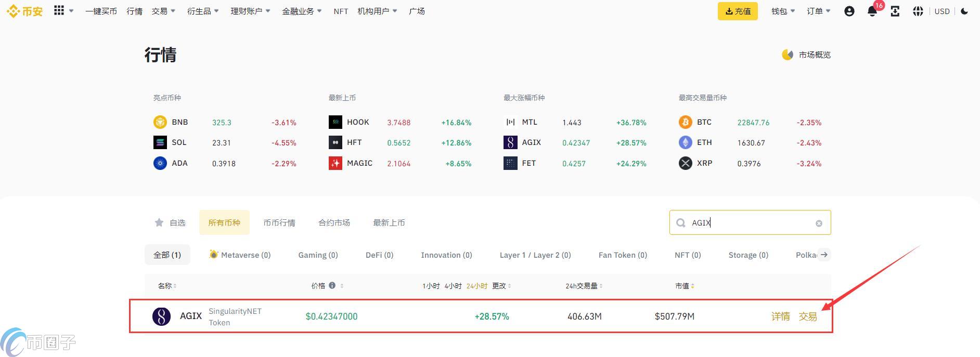Viewport: 980px width, 357px height.
Task: Click the BTC coin icon
Action: pyautogui.click(x=686, y=122)
